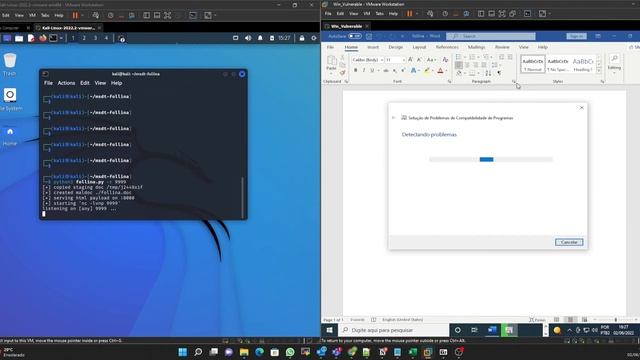The image size is (640, 360).
Task: Click Format Painter brush icon
Action: point(342,73)
